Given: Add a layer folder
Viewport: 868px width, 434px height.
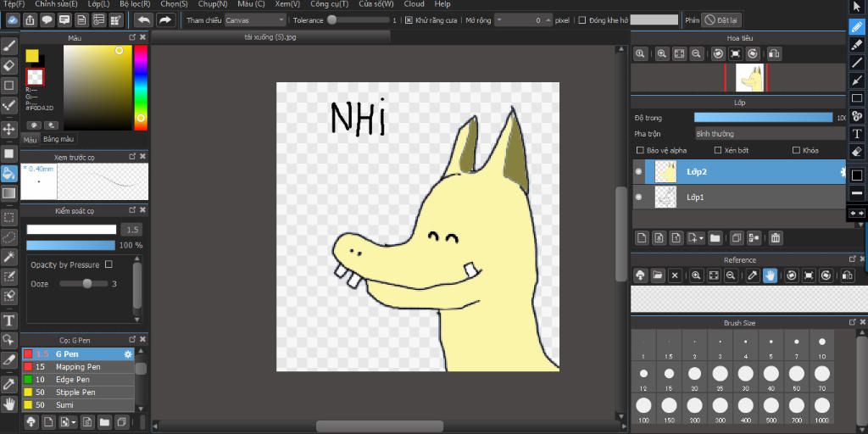Looking at the screenshot, I should (x=715, y=238).
